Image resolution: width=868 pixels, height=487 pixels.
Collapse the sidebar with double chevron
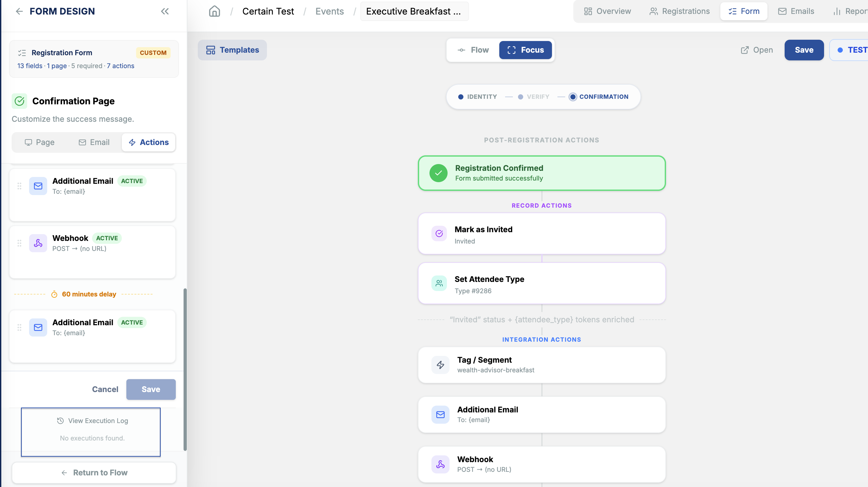pos(165,11)
